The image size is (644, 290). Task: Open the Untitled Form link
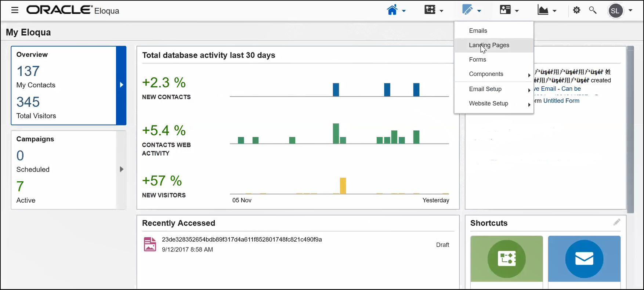[561, 101]
